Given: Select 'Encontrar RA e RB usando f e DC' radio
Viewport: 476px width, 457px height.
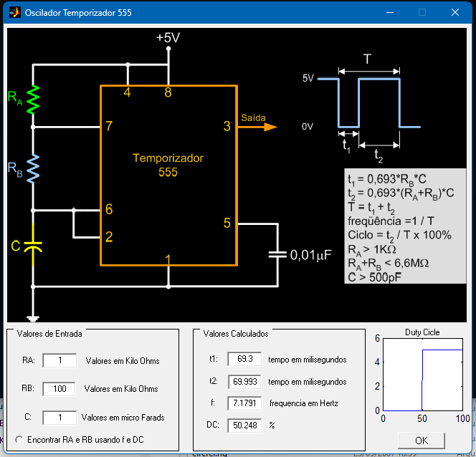Looking at the screenshot, I should 19,439.
